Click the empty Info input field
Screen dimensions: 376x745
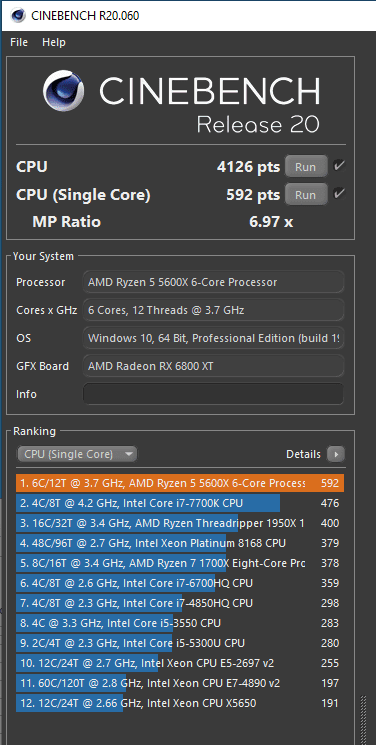tap(213, 394)
